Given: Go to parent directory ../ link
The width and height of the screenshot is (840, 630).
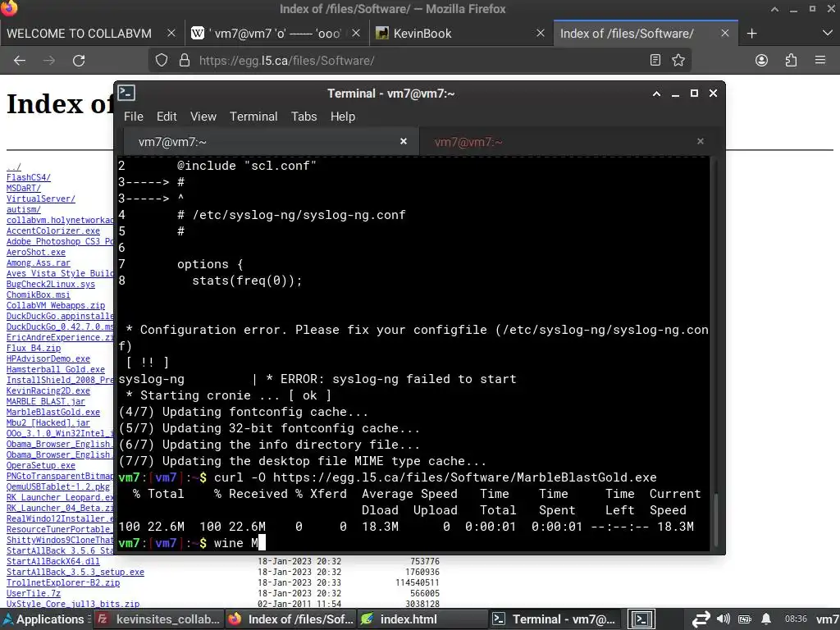Looking at the screenshot, I should [x=14, y=167].
